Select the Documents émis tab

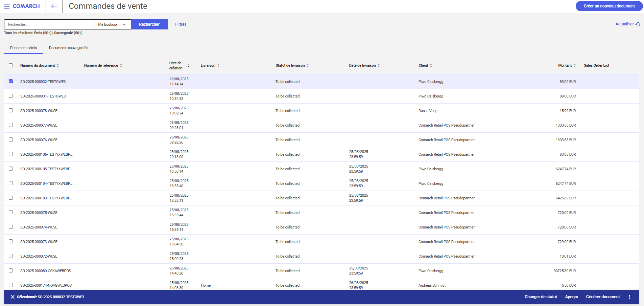pos(23,48)
